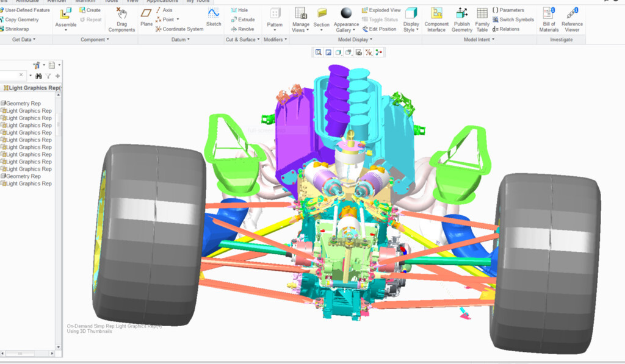Viewport: 625px width, 364px height.
Task: Choose the Extrude tool
Action: pos(243,19)
